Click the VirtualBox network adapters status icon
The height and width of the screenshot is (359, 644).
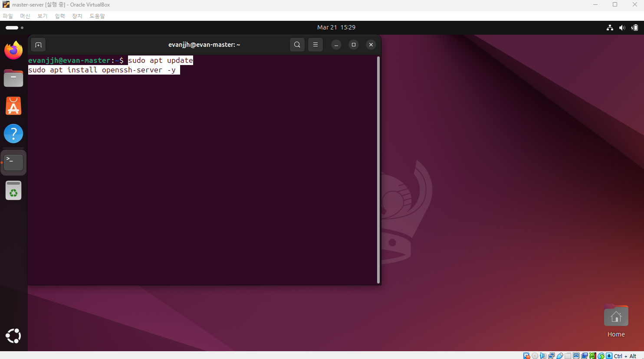[552, 356]
